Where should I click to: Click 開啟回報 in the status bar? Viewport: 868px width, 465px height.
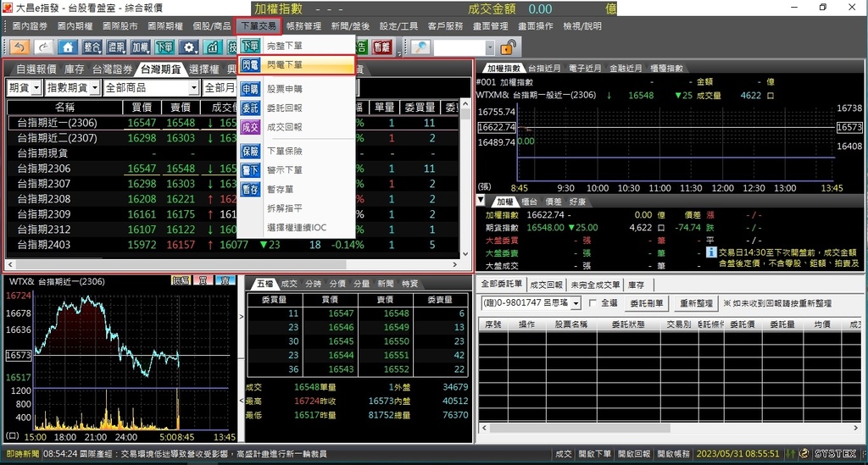click(x=634, y=454)
